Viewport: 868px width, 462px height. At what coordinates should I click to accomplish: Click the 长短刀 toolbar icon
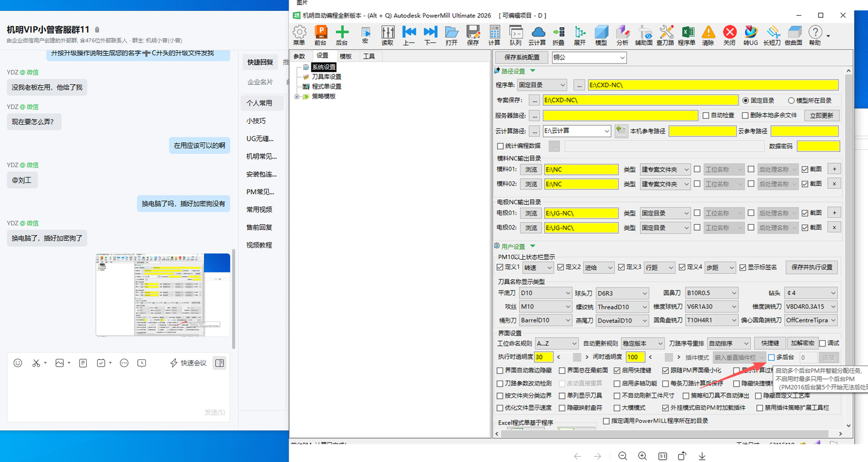pyautogui.click(x=772, y=35)
